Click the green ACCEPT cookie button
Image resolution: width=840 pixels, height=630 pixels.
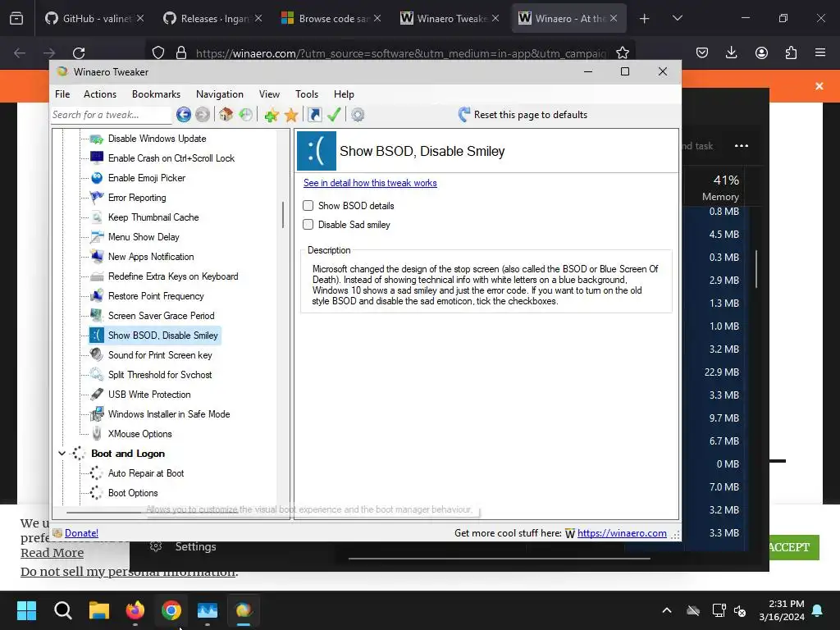tap(794, 547)
